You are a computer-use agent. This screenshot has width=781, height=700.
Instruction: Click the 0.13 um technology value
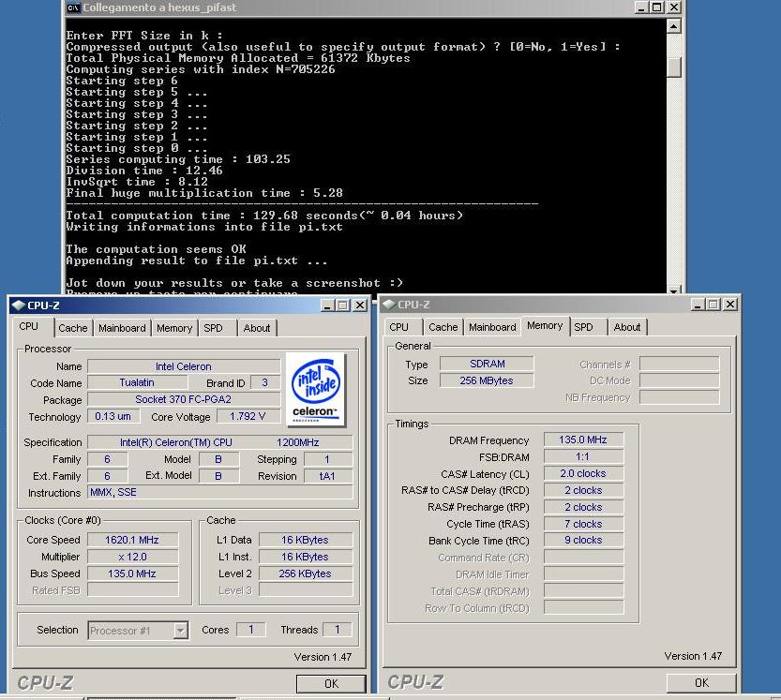[x=113, y=416]
